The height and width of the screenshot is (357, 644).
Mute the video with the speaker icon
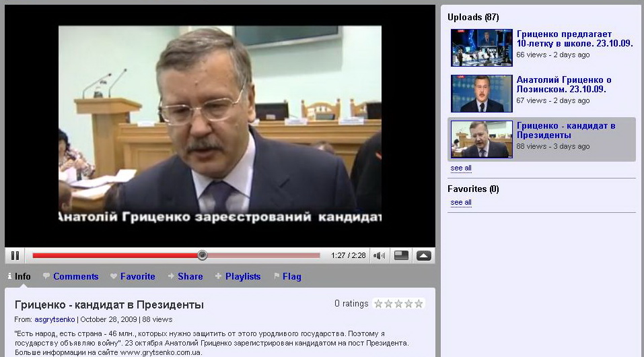click(x=379, y=256)
